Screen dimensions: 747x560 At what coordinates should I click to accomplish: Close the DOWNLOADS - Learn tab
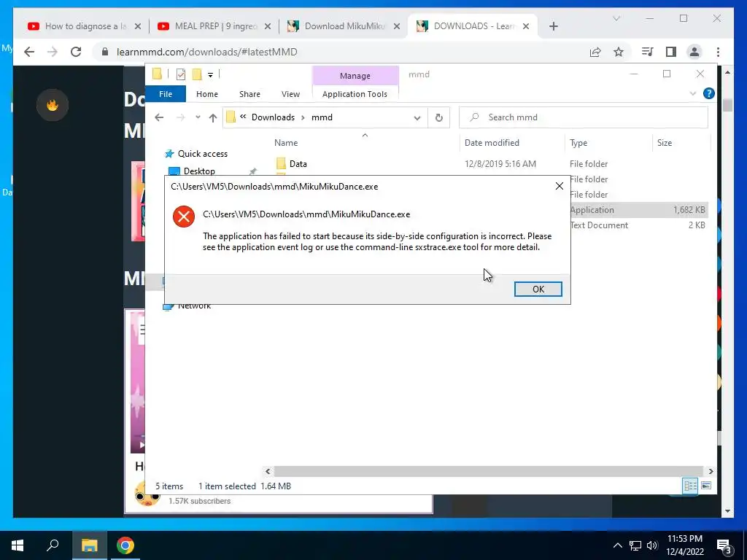click(526, 26)
